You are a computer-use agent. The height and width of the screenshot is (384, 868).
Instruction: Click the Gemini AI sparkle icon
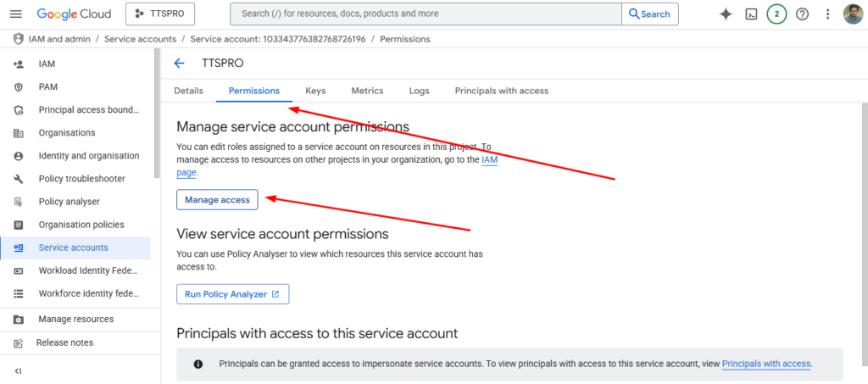pos(725,14)
